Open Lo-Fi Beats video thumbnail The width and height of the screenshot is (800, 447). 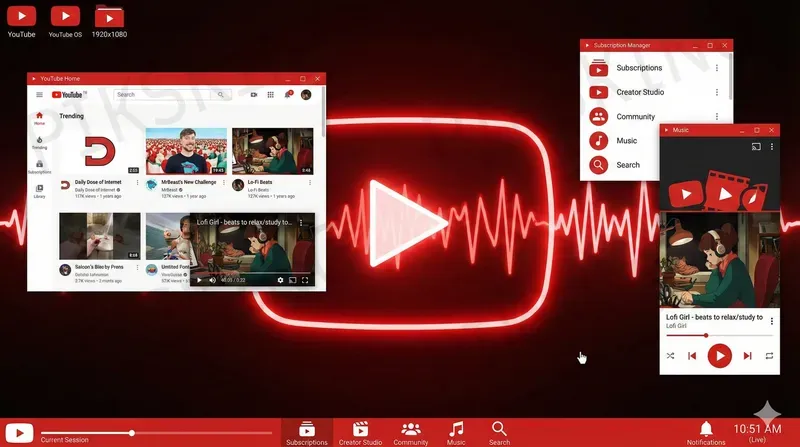click(x=272, y=151)
